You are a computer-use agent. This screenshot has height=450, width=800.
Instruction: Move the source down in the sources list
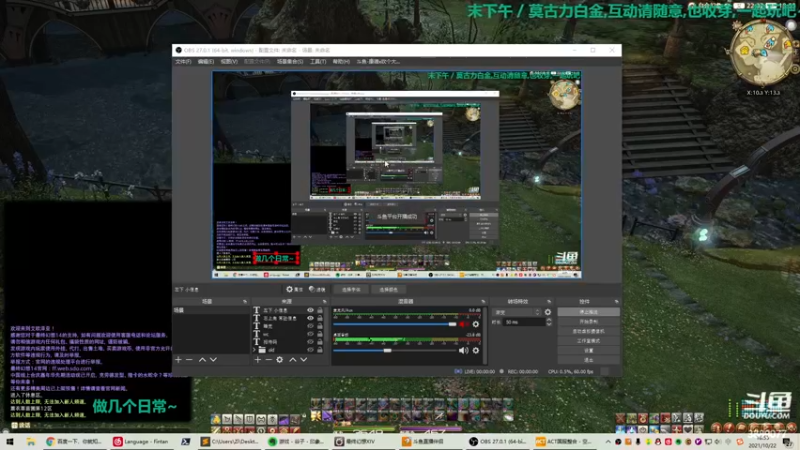click(x=304, y=360)
